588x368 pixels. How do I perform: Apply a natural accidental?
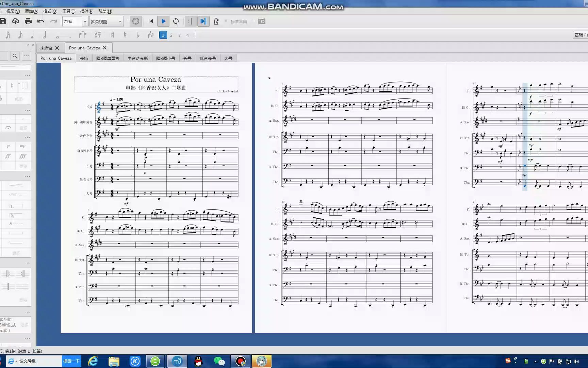pos(125,35)
